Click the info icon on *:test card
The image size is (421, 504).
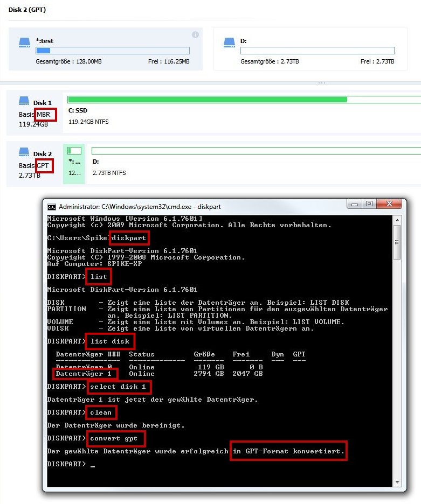[195, 34]
